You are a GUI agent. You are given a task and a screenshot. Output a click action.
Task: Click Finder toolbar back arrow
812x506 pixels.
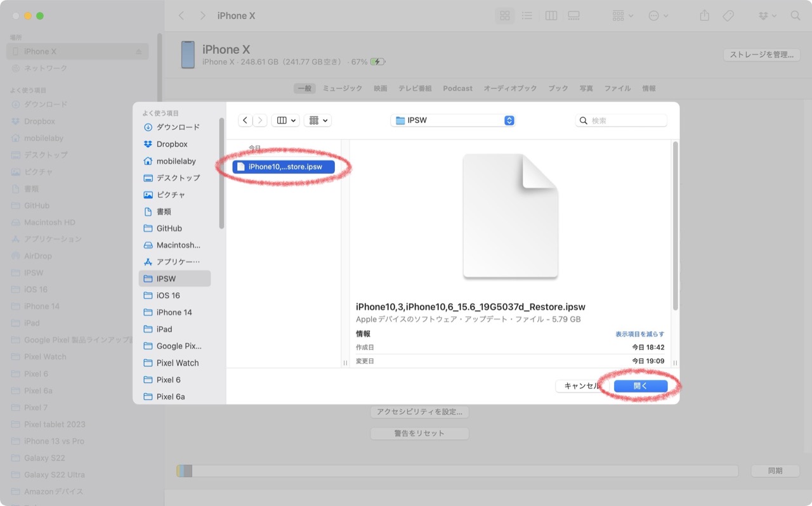click(181, 16)
